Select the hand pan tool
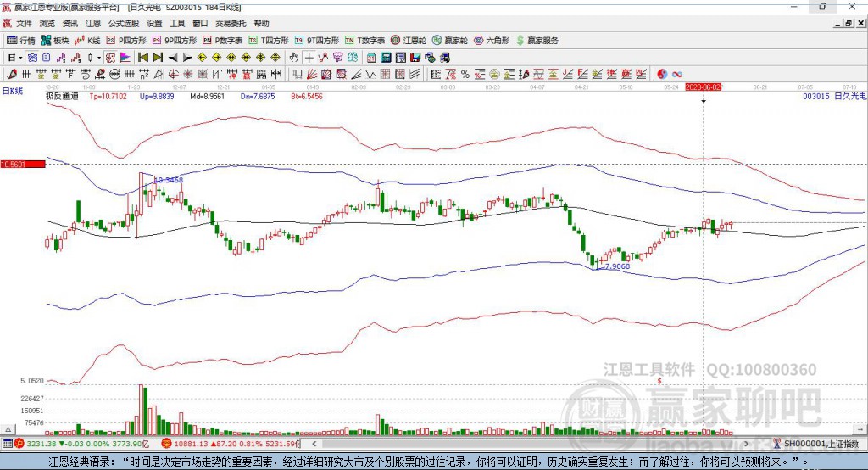 tap(293, 58)
